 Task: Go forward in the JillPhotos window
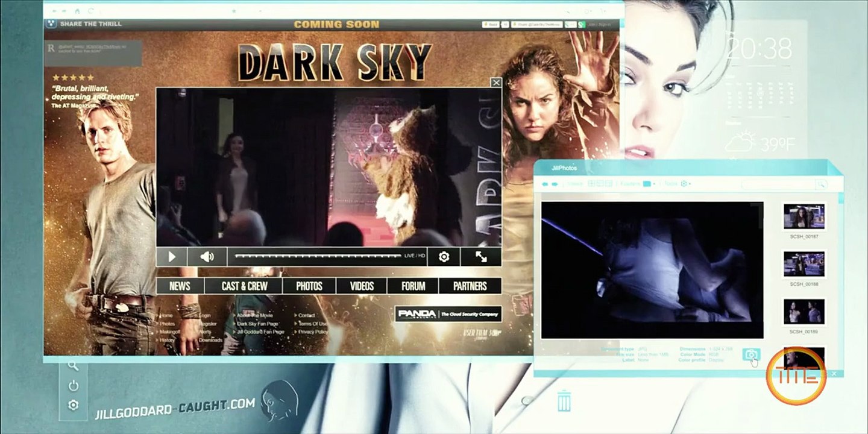point(556,183)
